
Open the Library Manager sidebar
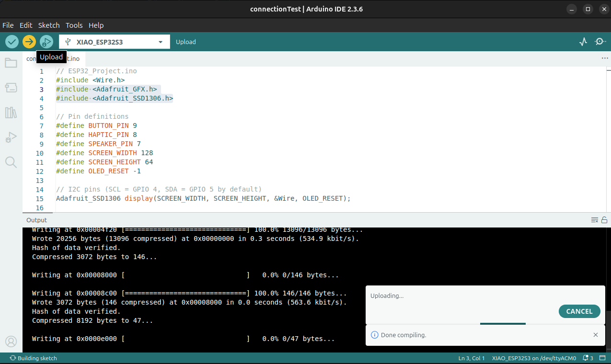click(x=11, y=113)
